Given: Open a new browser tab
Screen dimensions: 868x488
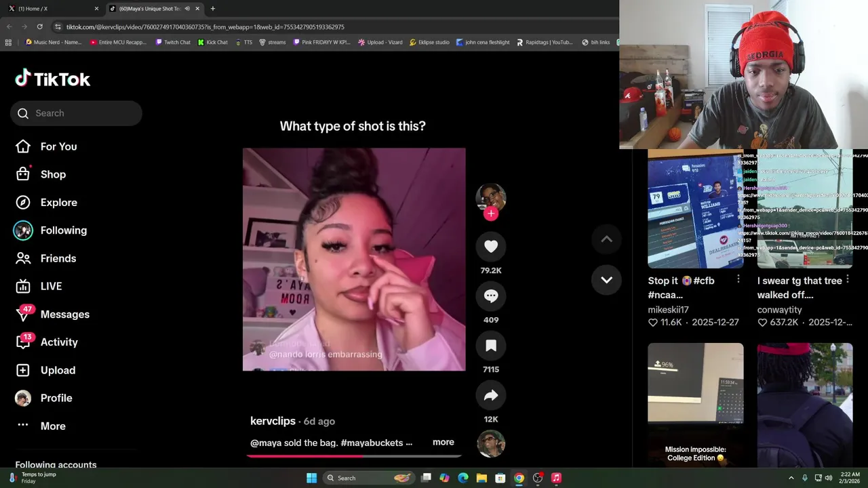Looking at the screenshot, I should click(x=213, y=9).
